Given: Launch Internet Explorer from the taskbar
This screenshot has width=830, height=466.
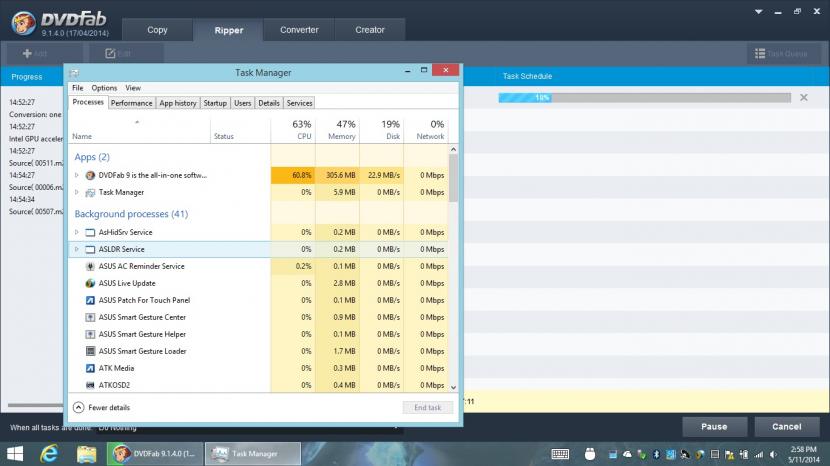Looking at the screenshot, I should coord(49,454).
